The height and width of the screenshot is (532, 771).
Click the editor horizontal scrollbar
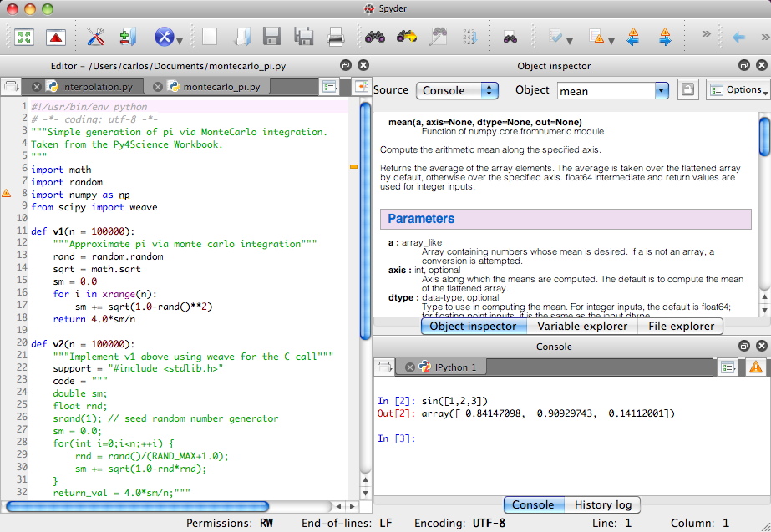click(x=138, y=506)
